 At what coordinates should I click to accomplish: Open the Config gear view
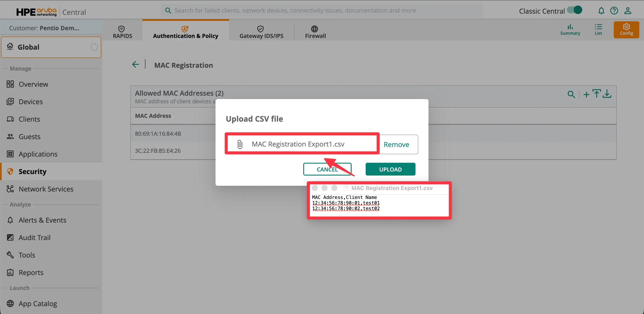(626, 29)
